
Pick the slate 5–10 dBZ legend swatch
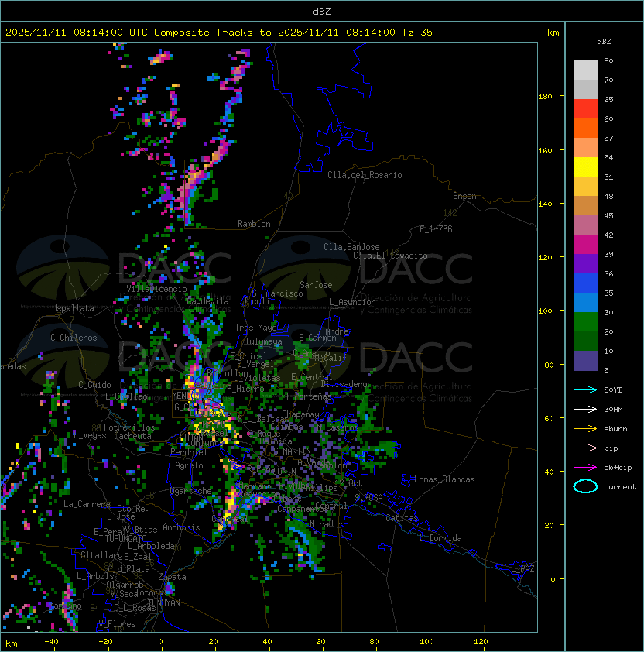coord(585,361)
